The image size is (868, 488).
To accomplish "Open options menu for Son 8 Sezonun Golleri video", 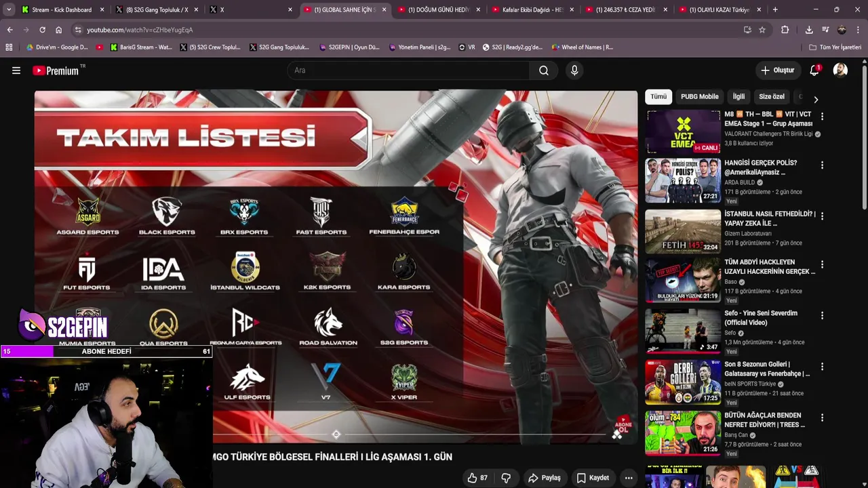I will point(822,367).
